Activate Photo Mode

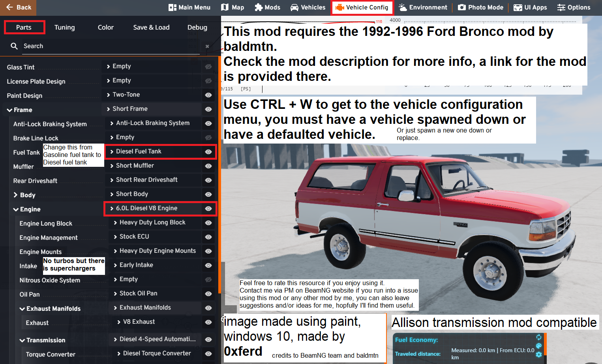pyautogui.click(x=480, y=7)
